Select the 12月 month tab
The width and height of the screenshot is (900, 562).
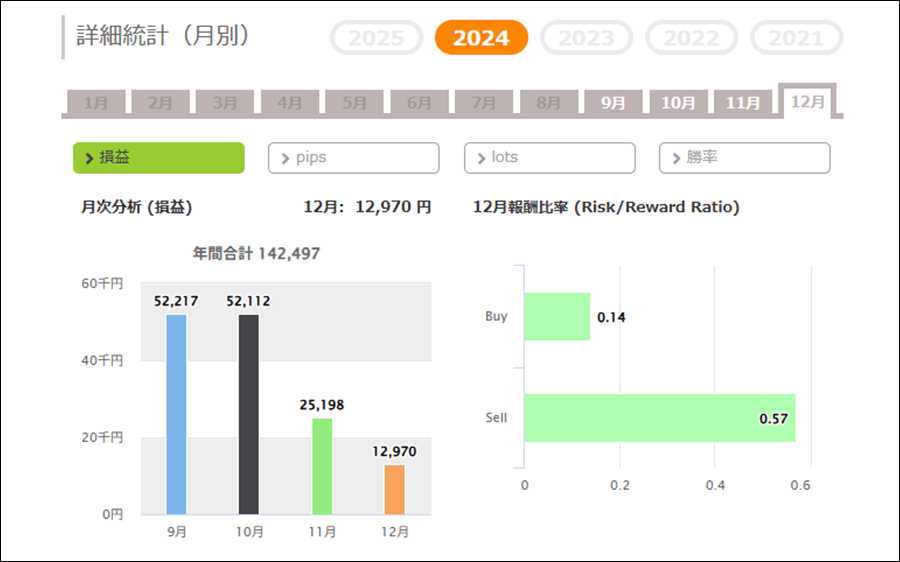[x=807, y=101]
